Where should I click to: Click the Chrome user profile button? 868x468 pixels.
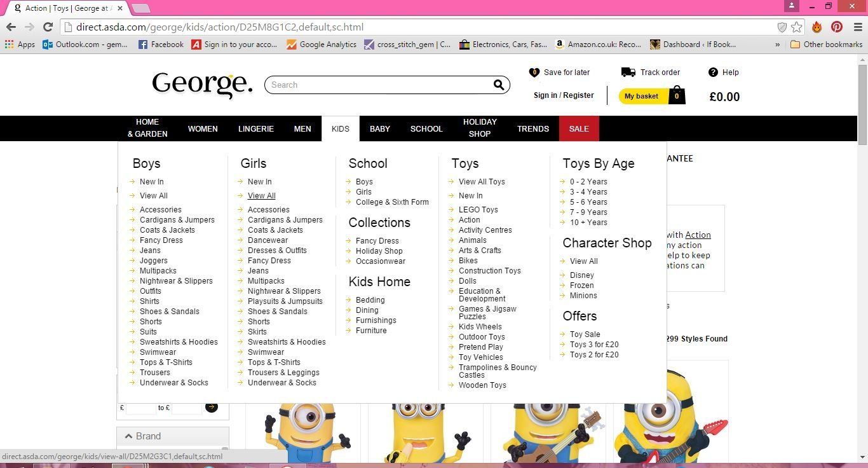click(x=791, y=6)
